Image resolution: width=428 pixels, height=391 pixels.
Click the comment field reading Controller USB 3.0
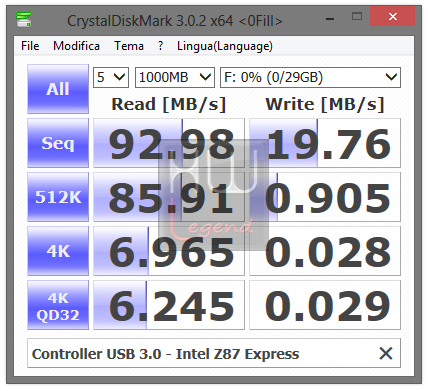coord(214,353)
